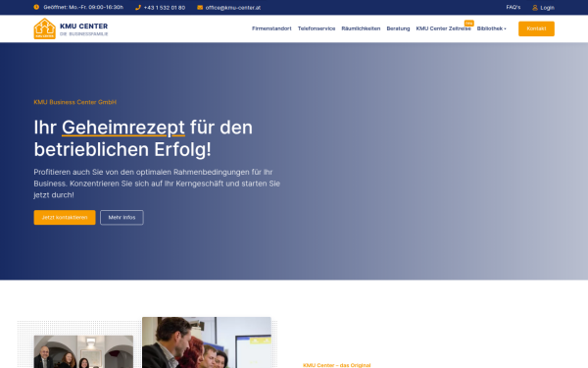This screenshot has height=368, width=588.
Task: Click the KMU CENTER logo text
Action: pyautogui.click(x=83, y=26)
